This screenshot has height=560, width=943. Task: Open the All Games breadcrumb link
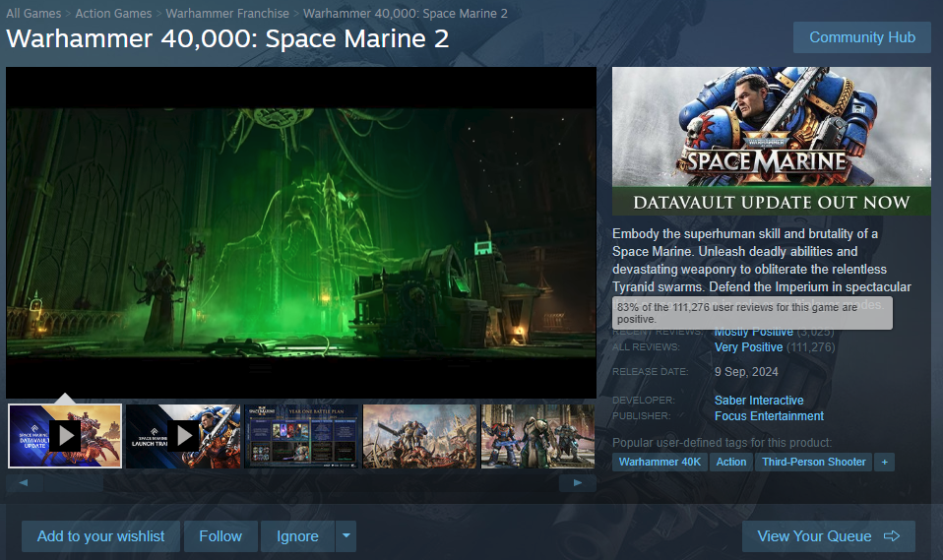(33, 13)
